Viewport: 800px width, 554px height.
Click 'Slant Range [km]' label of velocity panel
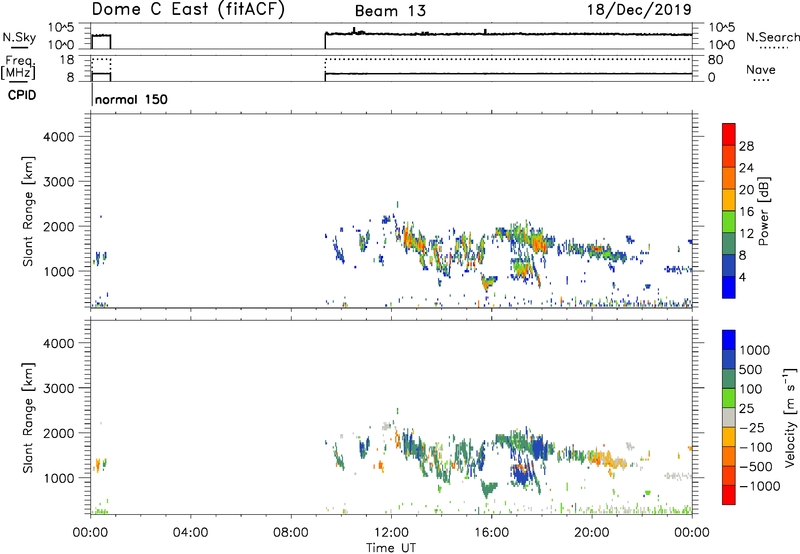(x=28, y=418)
